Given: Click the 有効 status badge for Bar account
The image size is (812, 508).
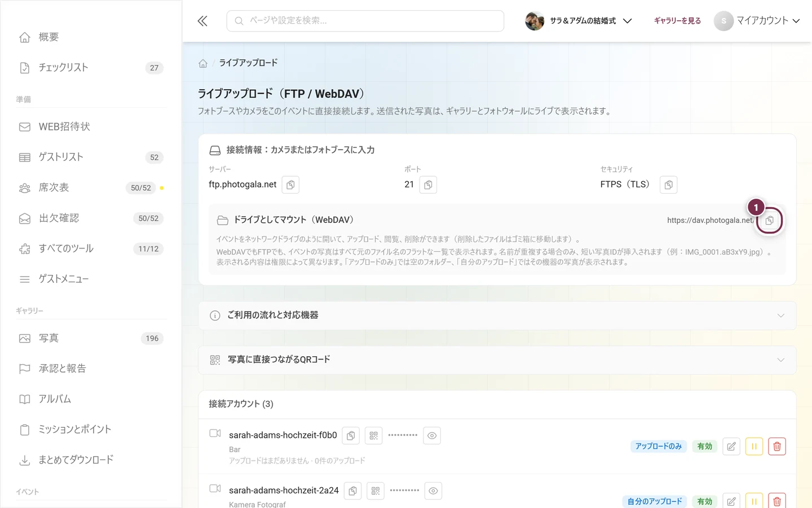Looking at the screenshot, I should pos(705,446).
